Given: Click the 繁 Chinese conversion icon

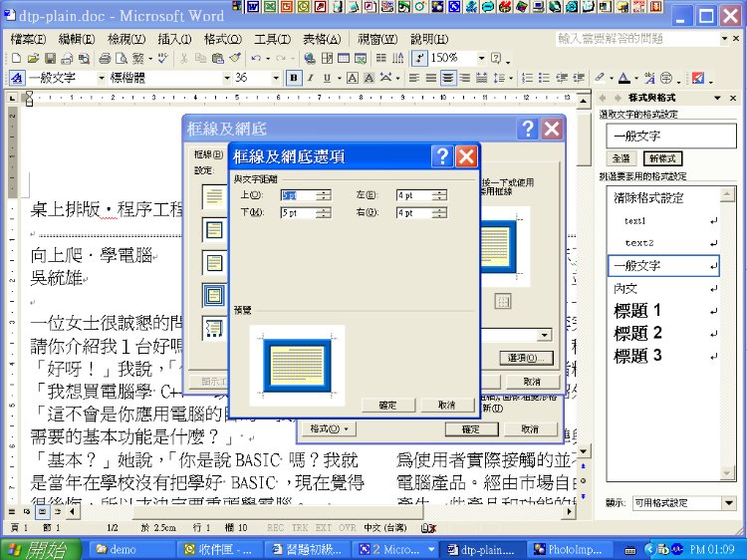Looking at the screenshot, I should [138, 58].
